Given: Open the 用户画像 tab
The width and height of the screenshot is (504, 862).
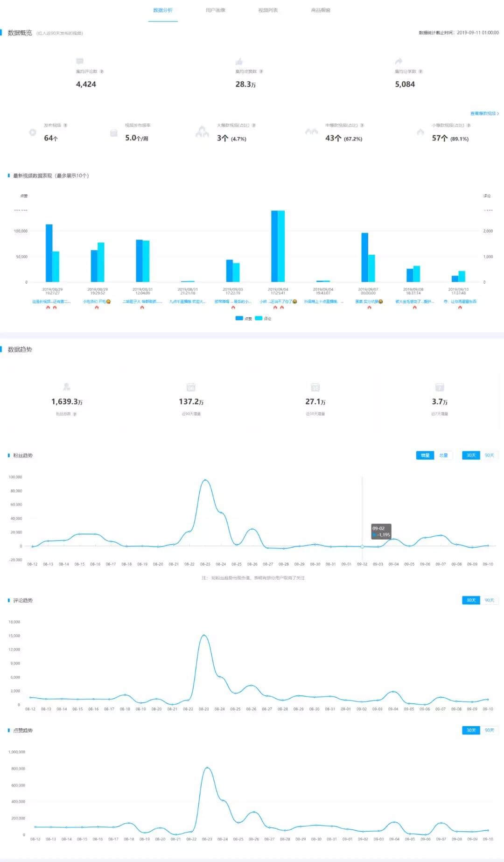Looking at the screenshot, I should coord(215,10).
